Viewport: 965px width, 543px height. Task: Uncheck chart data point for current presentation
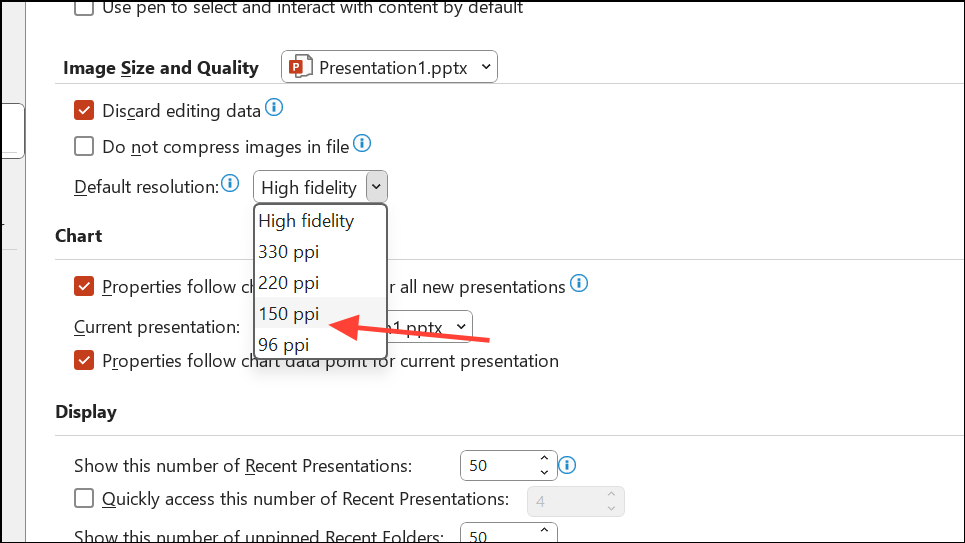tap(85, 360)
